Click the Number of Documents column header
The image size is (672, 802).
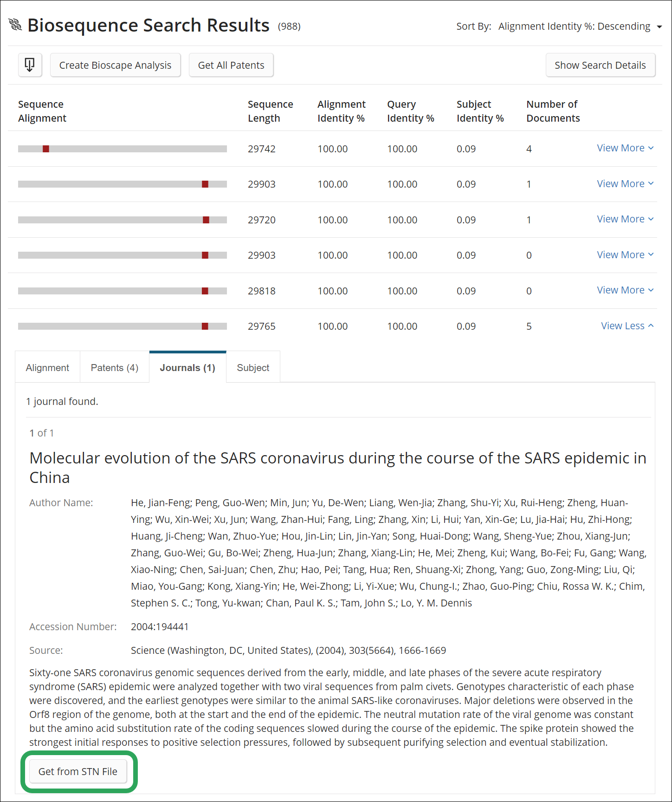[x=553, y=111]
